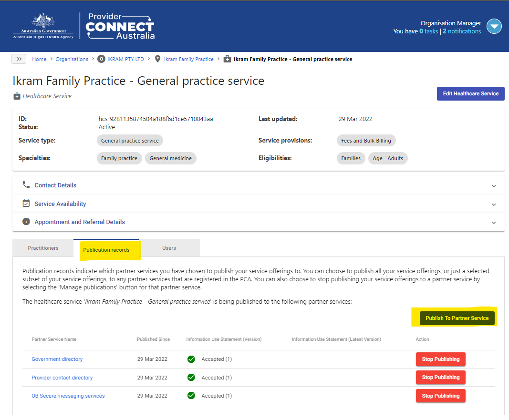Click the Family practice specialty tag
This screenshot has width=509, height=420.
tap(119, 158)
